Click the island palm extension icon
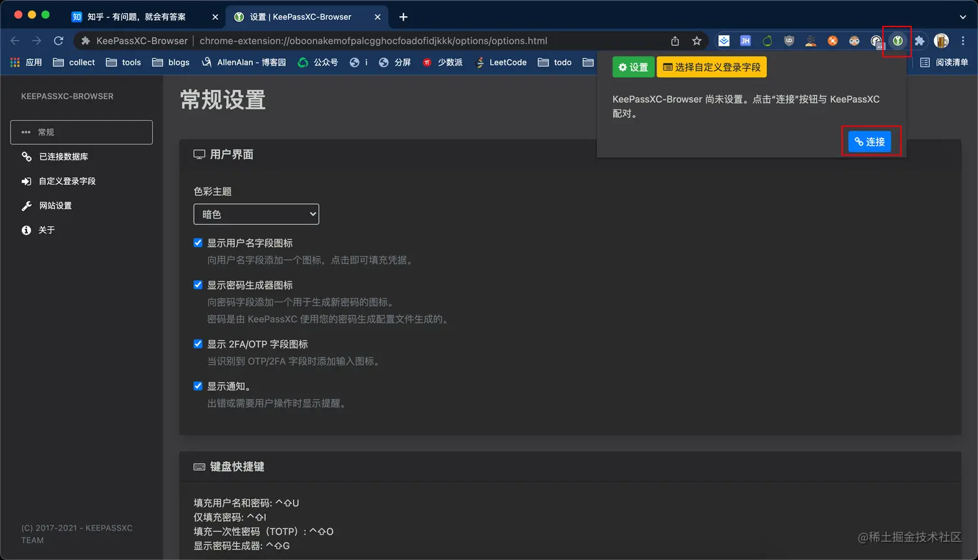978x560 pixels. 811,41
